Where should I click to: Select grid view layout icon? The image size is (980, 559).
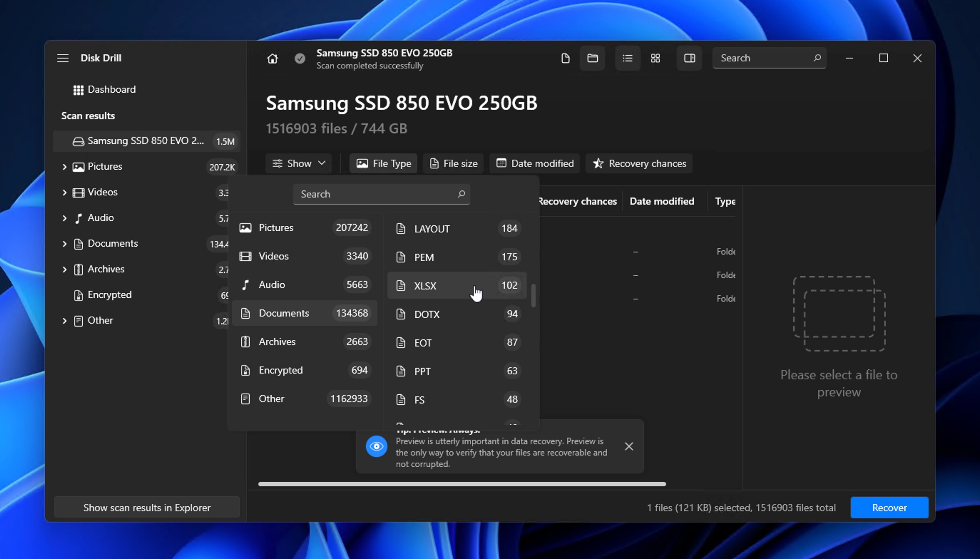655,58
